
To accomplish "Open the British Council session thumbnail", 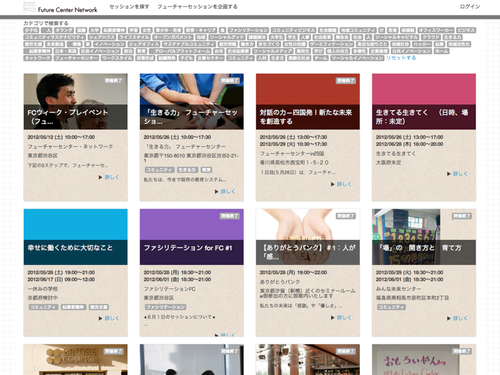I will tap(76, 360).
